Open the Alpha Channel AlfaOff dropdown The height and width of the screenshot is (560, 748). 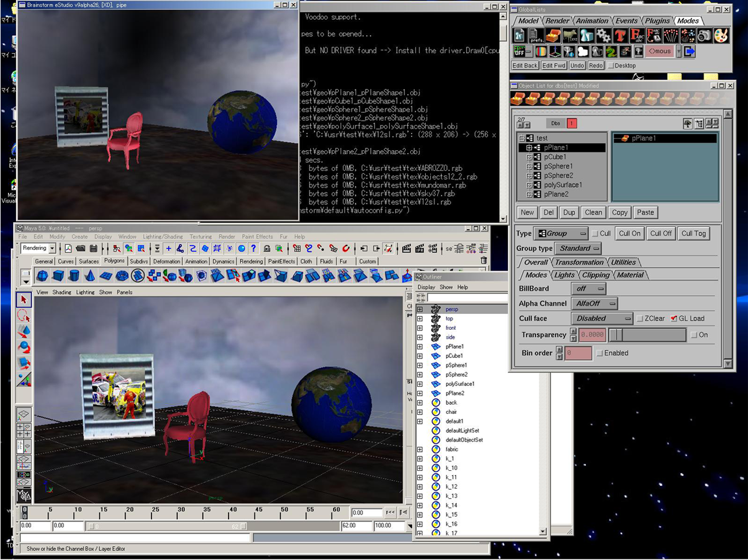(594, 303)
